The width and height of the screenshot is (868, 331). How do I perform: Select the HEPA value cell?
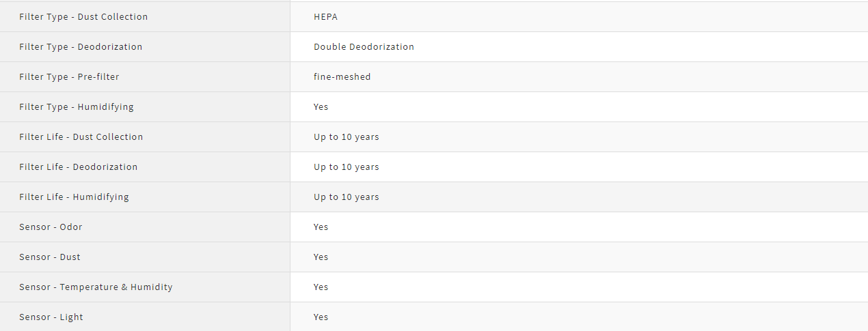pyautogui.click(x=326, y=17)
